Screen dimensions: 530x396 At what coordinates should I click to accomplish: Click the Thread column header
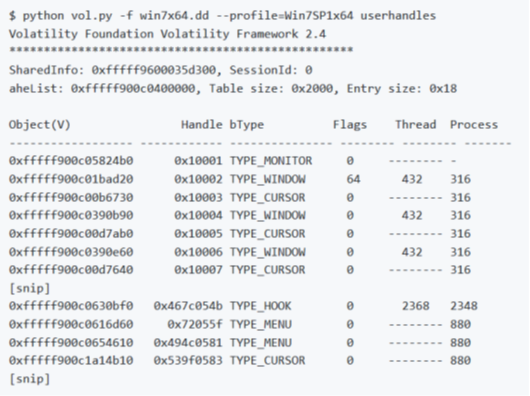tap(416, 125)
